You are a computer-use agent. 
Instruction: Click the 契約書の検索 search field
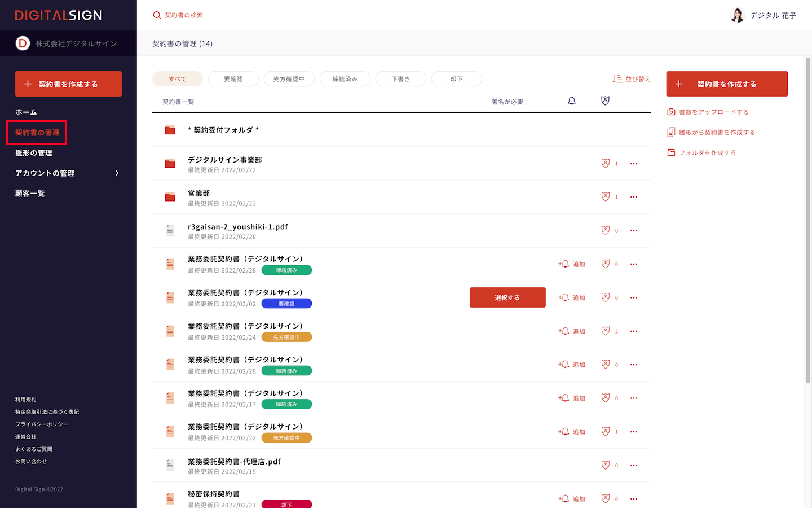[184, 15]
